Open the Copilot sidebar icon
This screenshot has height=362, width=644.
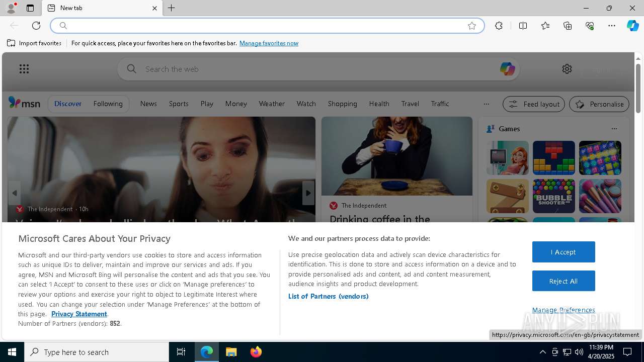tap(632, 26)
